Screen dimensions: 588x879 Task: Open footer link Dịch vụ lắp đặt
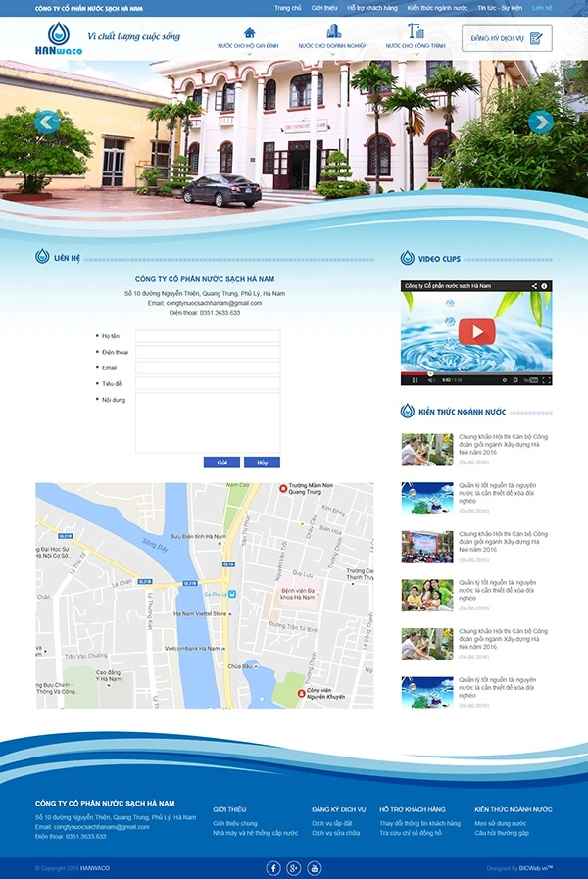[332, 823]
